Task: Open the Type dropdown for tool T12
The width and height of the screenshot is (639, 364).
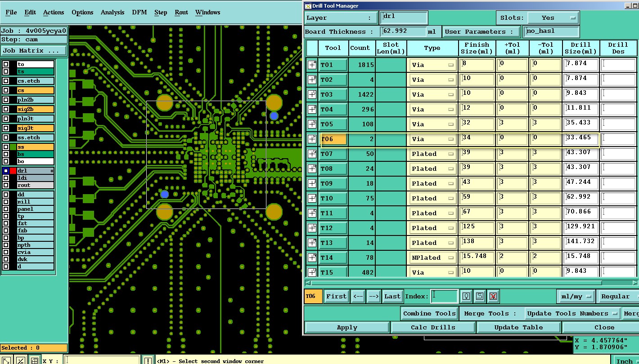Action: pyautogui.click(x=432, y=228)
